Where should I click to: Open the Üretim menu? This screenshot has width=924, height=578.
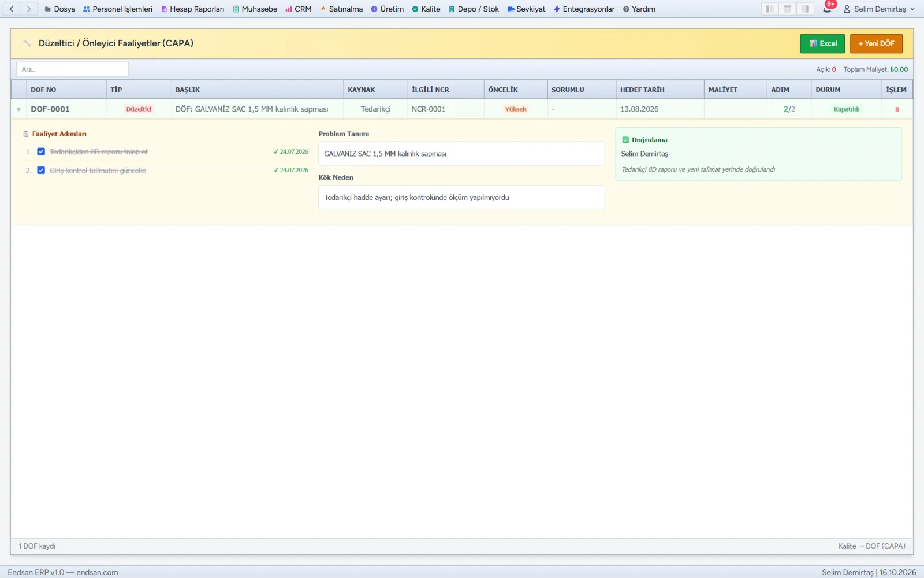(x=388, y=9)
